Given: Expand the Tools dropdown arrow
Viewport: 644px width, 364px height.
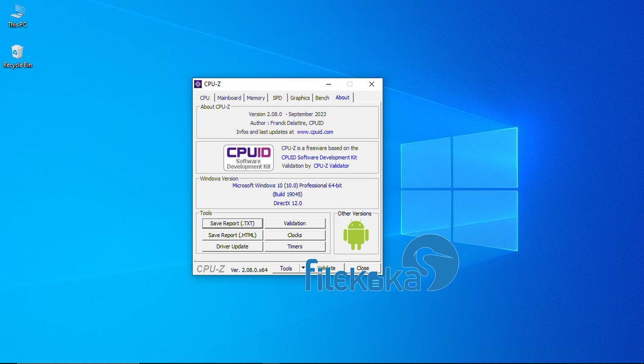Looking at the screenshot, I should pyautogui.click(x=303, y=268).
